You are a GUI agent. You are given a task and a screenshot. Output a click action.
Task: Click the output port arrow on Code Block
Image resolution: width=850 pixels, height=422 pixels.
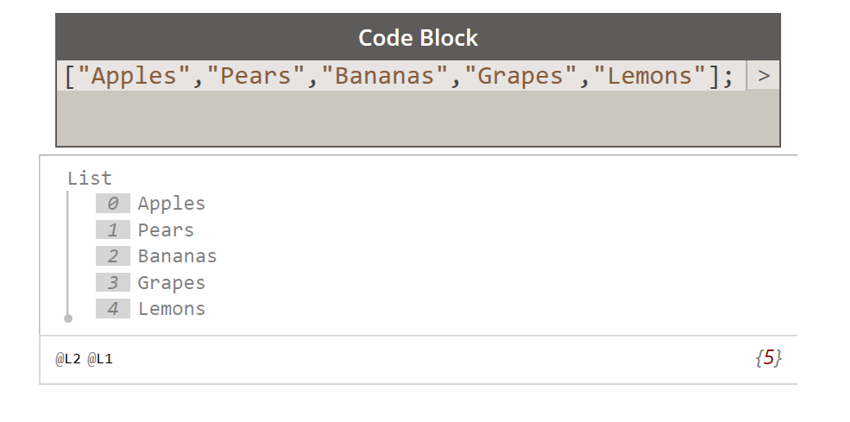click(763, 76)
